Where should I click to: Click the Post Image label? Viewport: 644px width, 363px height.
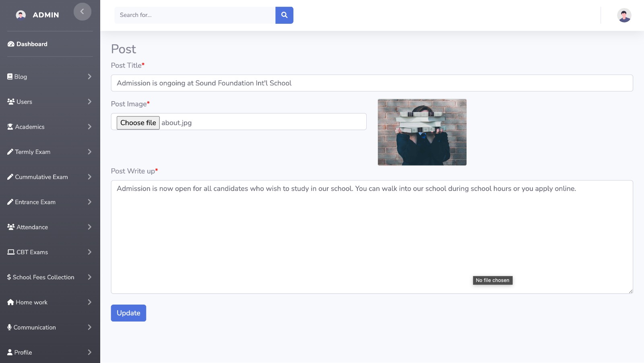(130, 104)
